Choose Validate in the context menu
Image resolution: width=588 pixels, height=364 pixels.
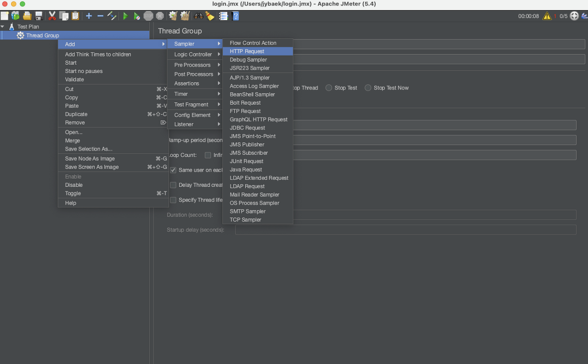click(113, 79)
